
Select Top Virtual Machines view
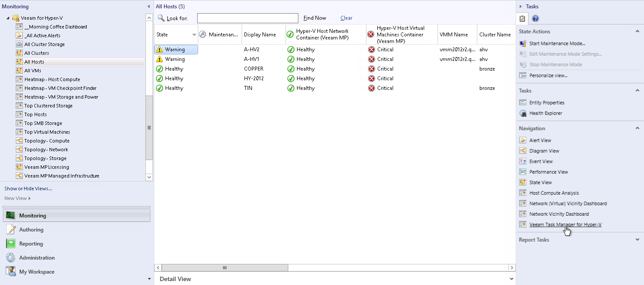click(47, 132)
